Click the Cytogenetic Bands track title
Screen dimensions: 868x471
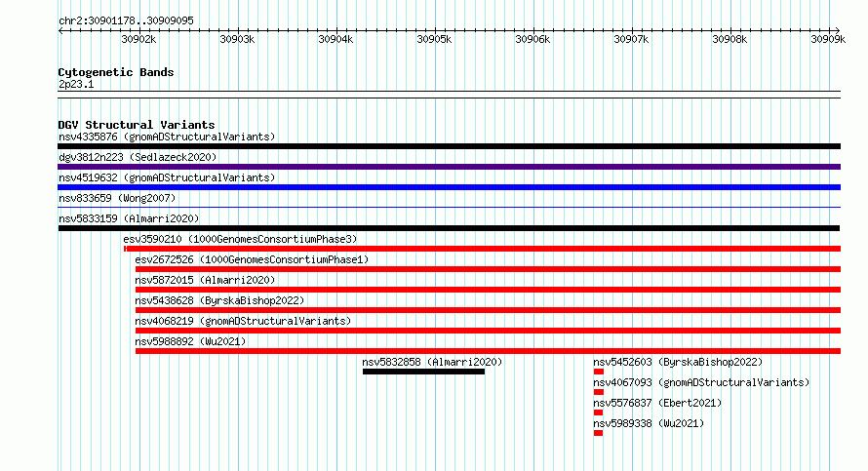click(116, 72)
